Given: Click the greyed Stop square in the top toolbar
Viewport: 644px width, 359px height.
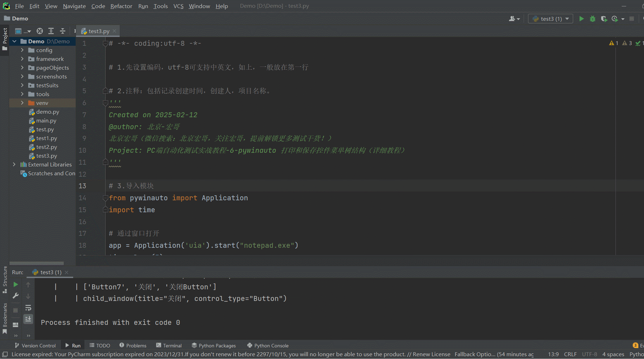Looking at the screenshot, I should click(632, 19).
